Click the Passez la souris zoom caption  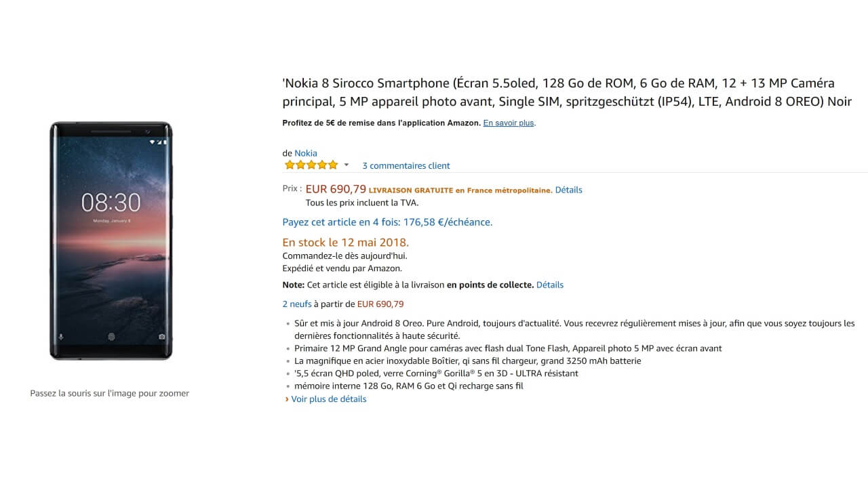point(109,393)
